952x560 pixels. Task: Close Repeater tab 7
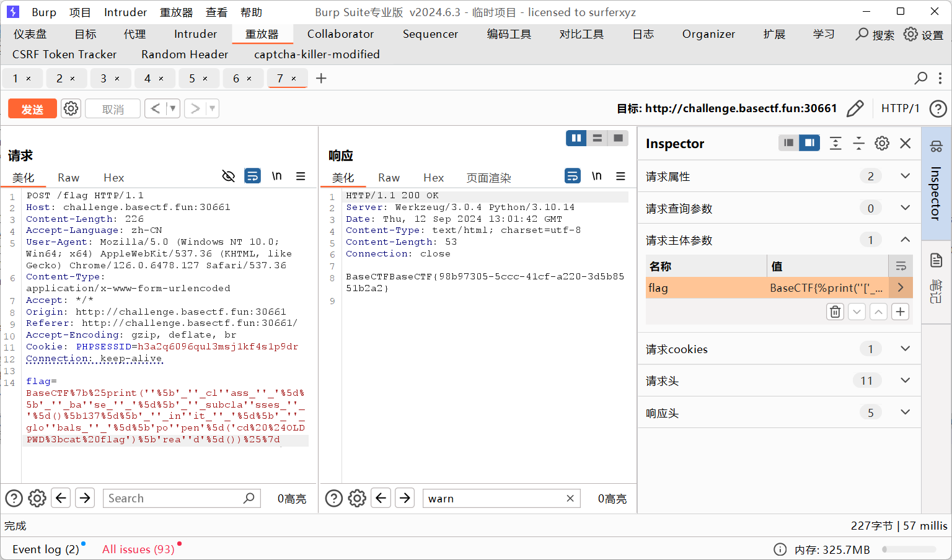point(294,78)
